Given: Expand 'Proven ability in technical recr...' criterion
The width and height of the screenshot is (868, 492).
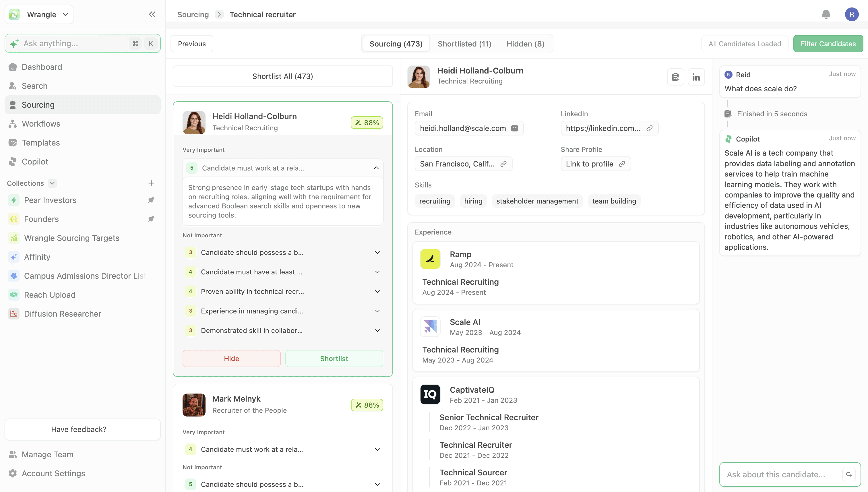Looking at the screenshot, I should [x=377, y=292].
